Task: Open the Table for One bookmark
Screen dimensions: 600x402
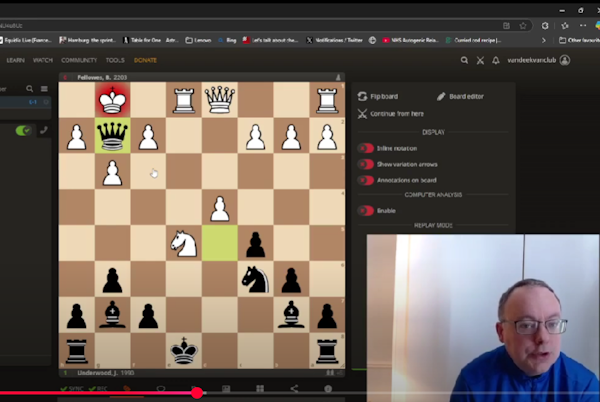Action: coord(150,40)
